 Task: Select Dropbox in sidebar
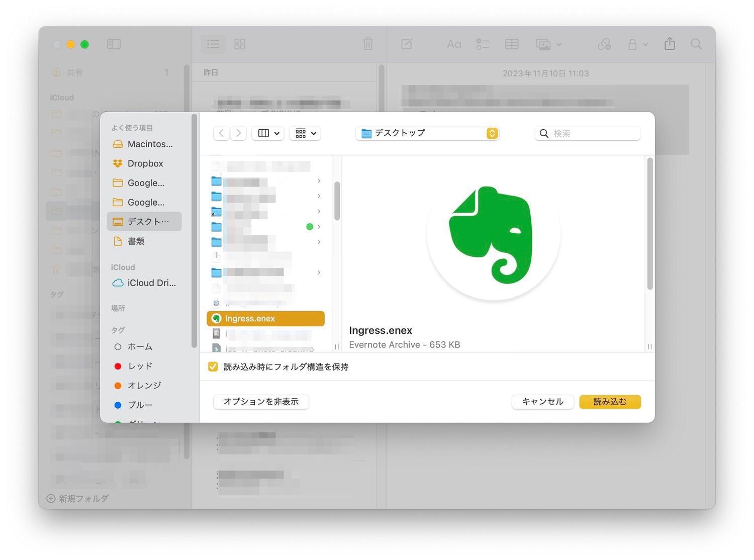[144, 163]
